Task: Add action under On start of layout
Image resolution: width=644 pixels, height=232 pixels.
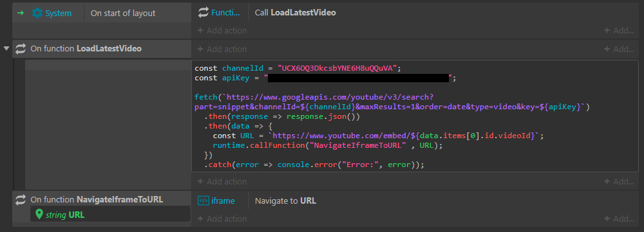Action: pos(222,30)
